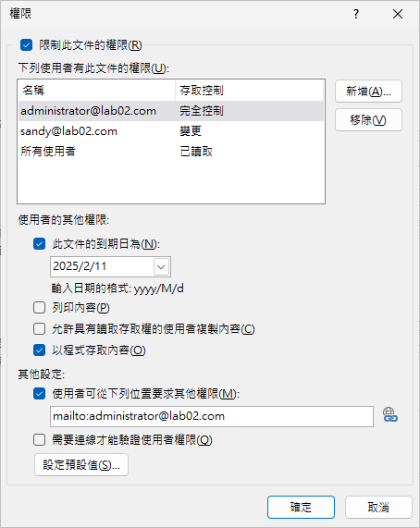Click the hyperlink globe icon beside mailto field
Viewport: 420px width, 528px height.
click(390, 415)
